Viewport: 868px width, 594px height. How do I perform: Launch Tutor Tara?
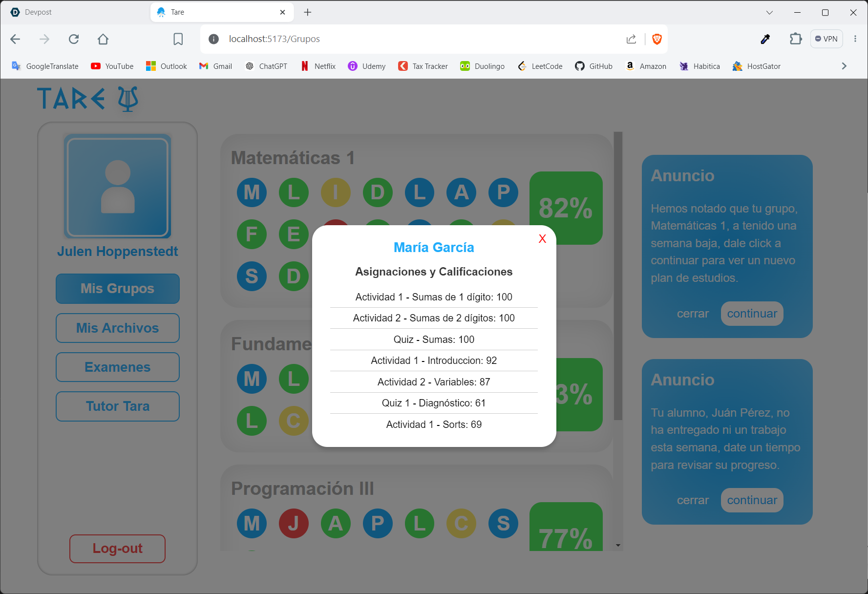118,406
